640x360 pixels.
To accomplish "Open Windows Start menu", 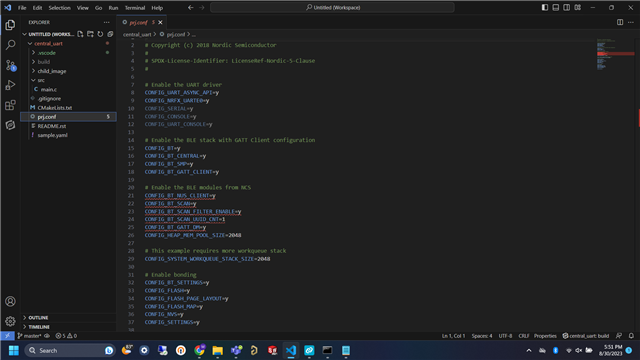I will pyautogui.click(x=13, y=350).
